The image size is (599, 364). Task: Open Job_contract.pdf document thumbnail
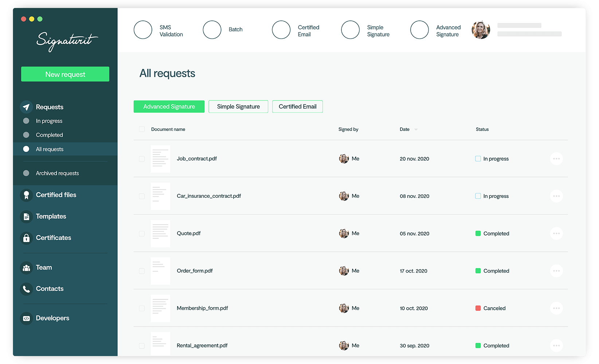(x=160, y=159)
